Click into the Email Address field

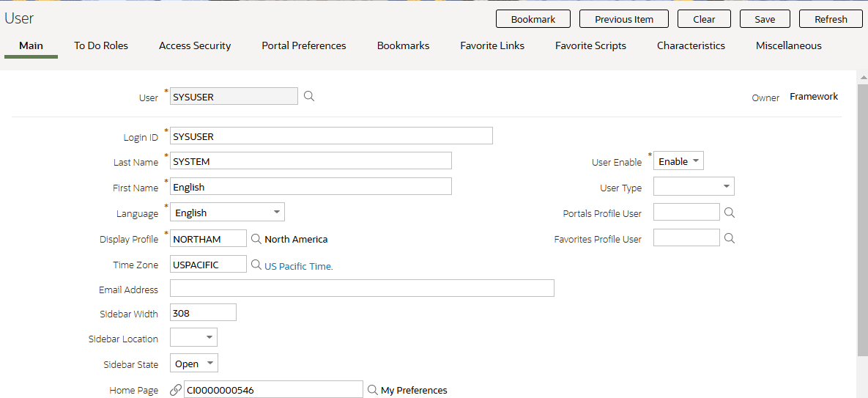(362, 288)
